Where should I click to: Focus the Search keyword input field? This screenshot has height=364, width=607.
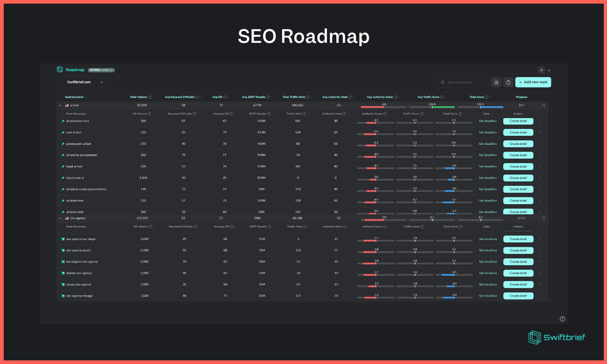464,82
